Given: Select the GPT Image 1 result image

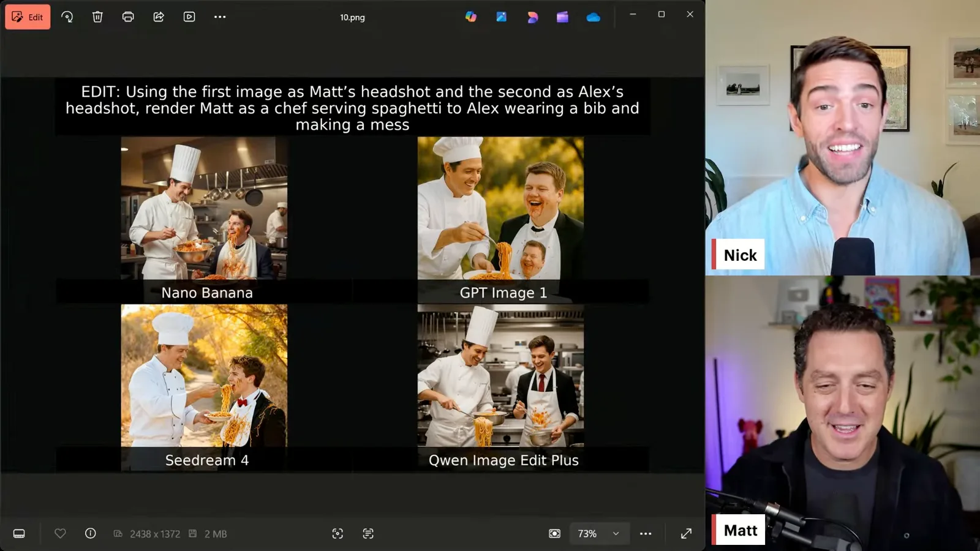Looking at the screenshot, I should click(500, 208).
